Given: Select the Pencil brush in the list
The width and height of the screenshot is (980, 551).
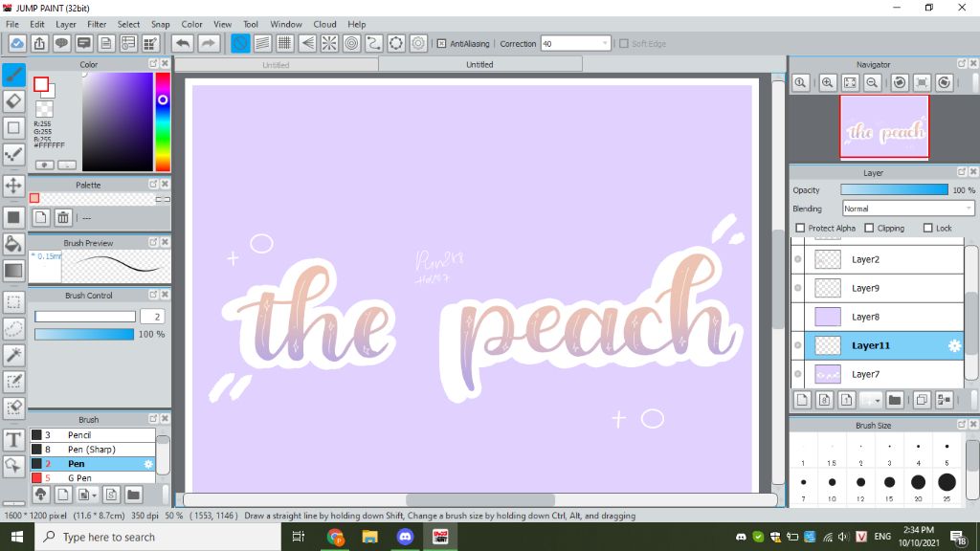Looking at the screenshot, I should click(x=93, y=435).
